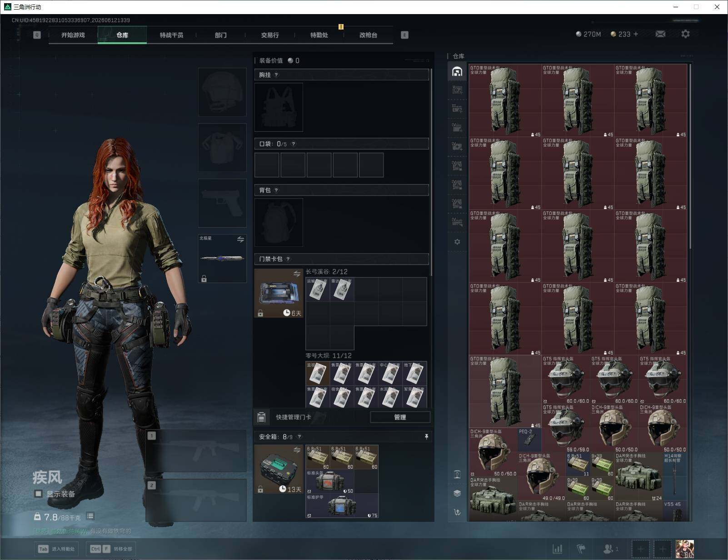The image size is (728, 560).
Task: Toggle the pin icon on 安全箱 header
Action: [x=426, y=437]
